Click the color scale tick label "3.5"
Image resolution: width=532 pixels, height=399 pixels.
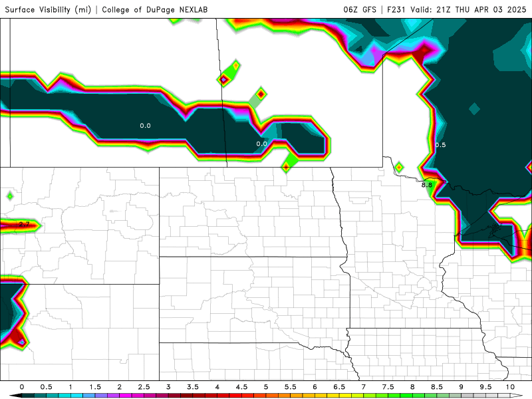[193, 387]
